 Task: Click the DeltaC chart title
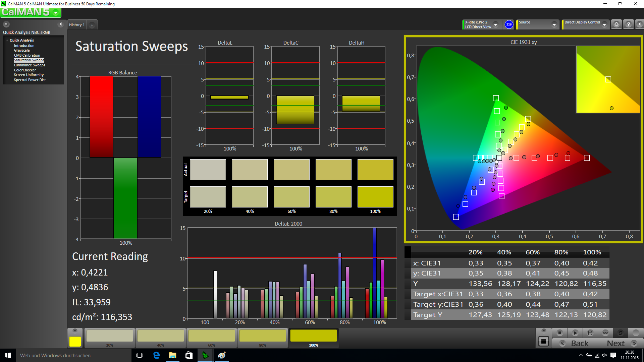tap(291, 43)
